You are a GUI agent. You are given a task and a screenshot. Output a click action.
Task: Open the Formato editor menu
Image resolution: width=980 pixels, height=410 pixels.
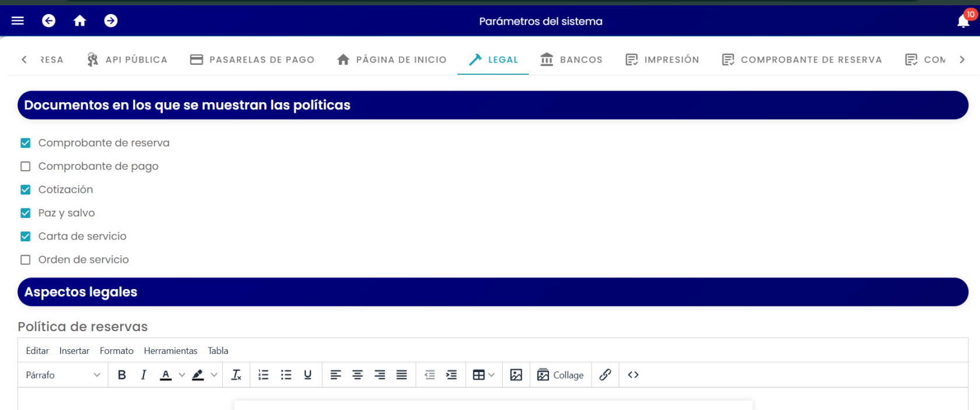(x=117, y=351)
